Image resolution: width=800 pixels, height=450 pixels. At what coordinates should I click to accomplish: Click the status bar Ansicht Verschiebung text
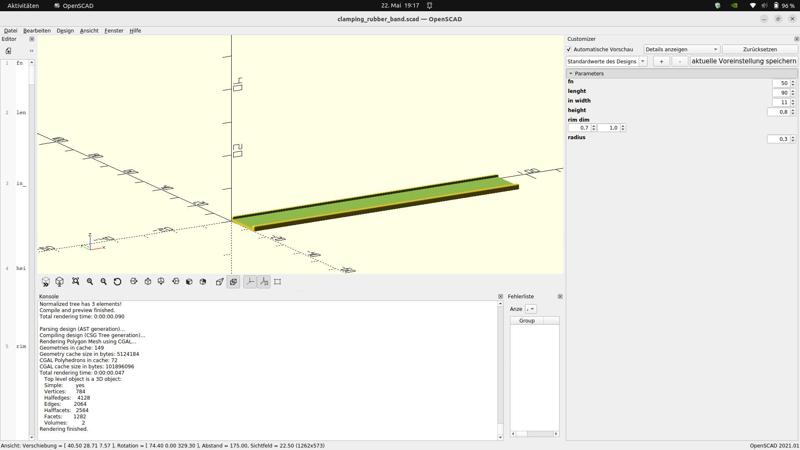click(x=162, y=445)
